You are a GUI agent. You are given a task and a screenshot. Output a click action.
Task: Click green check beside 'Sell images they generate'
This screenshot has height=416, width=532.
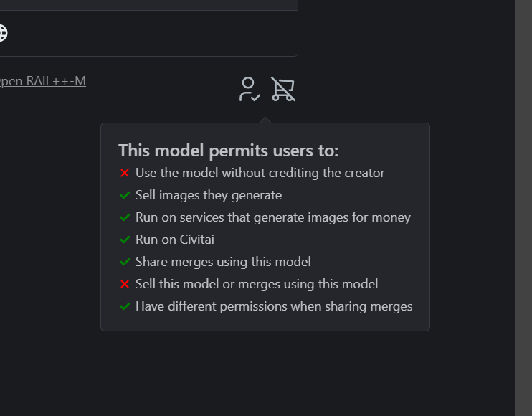click(x=125, y=195)
